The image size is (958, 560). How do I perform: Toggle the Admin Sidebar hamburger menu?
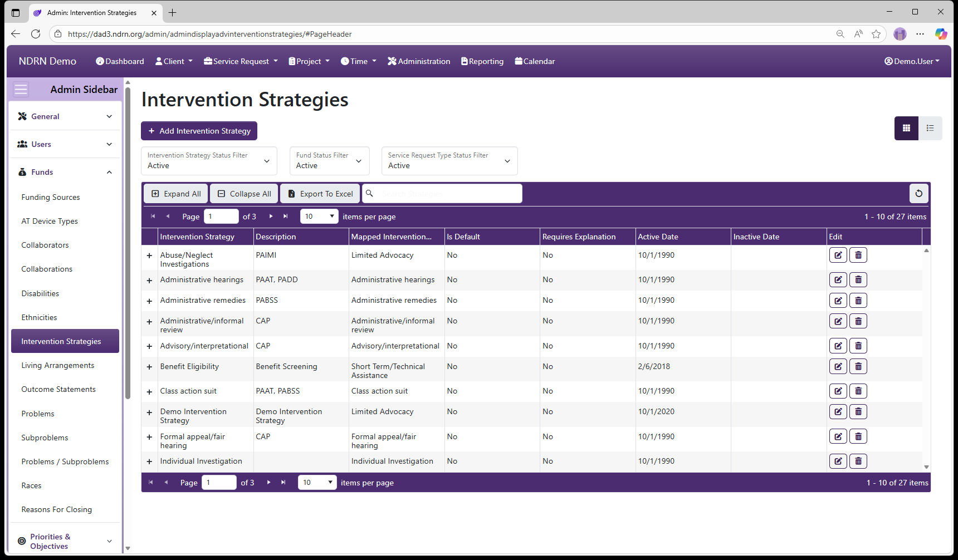21,89
